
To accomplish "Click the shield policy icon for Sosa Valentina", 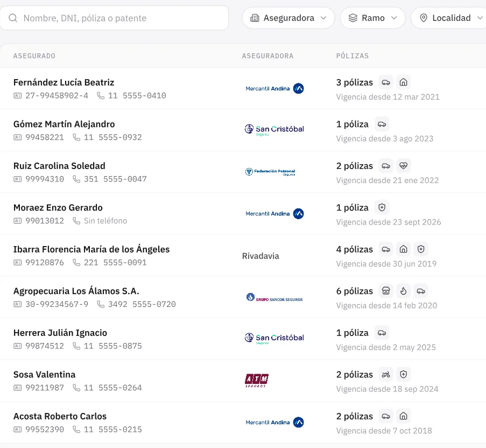I will [x=403, y=375].
